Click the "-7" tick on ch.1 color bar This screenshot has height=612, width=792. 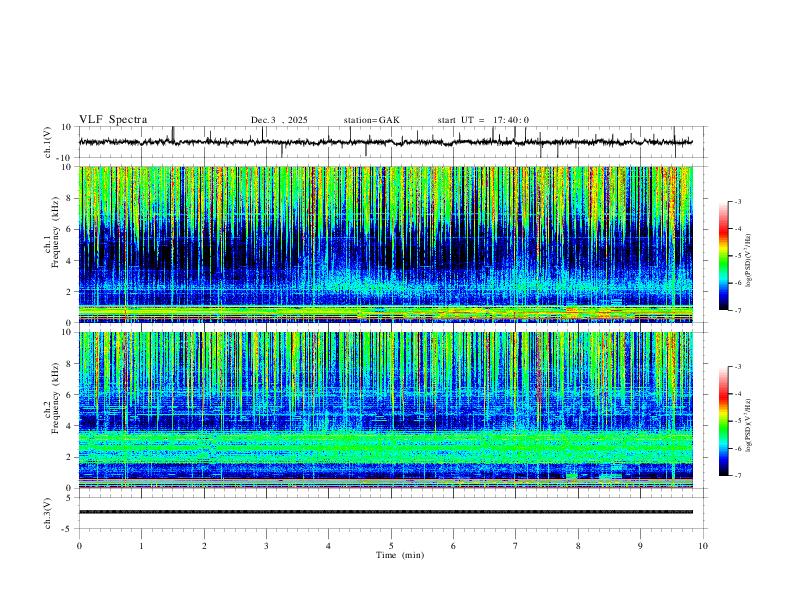pyautogui.click(x=738, y=310)
